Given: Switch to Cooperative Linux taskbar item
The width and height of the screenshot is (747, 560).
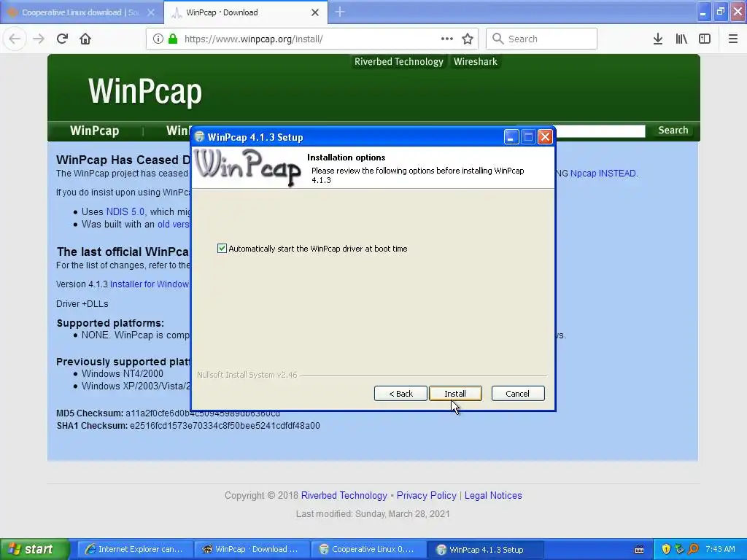Looking at the screenshot, I should 368,549.
